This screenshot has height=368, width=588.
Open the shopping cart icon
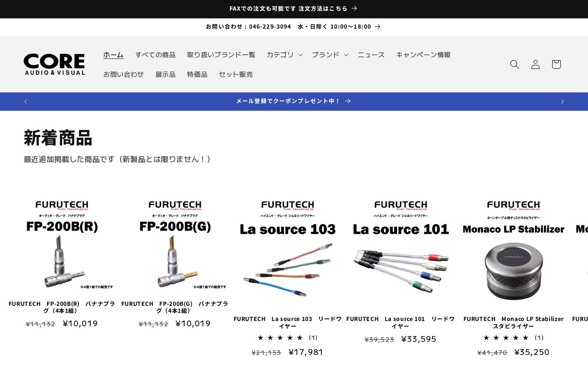[x=556, y=64]
